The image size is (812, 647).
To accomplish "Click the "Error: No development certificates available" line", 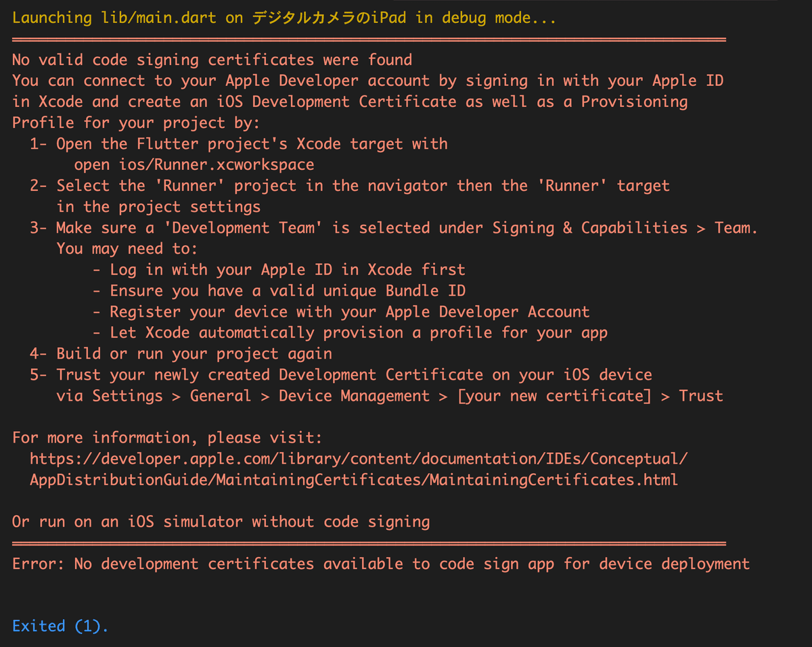I will [381, 564].
